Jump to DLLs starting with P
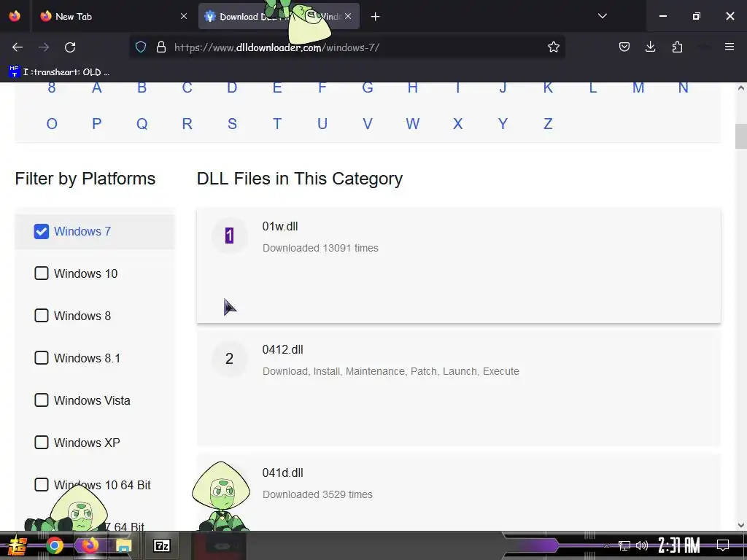The width and height of the screenshot is (747, 560). (97, 124)
